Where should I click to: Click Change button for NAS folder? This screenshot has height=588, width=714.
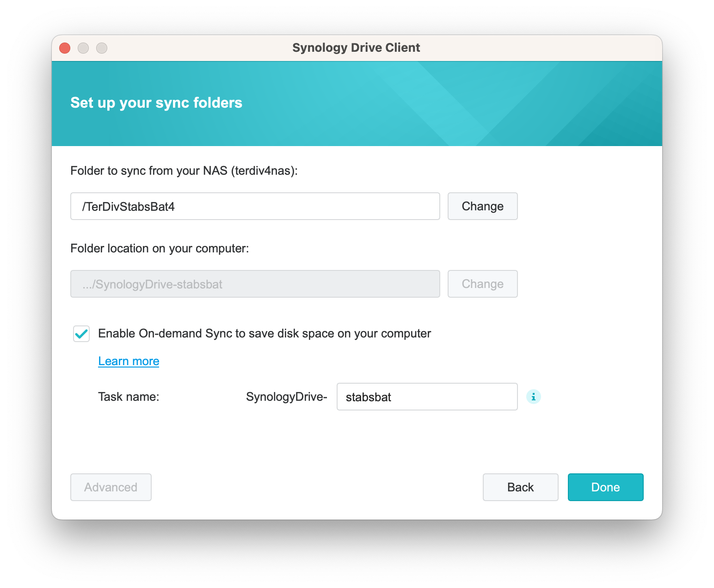tap(482, 206)
